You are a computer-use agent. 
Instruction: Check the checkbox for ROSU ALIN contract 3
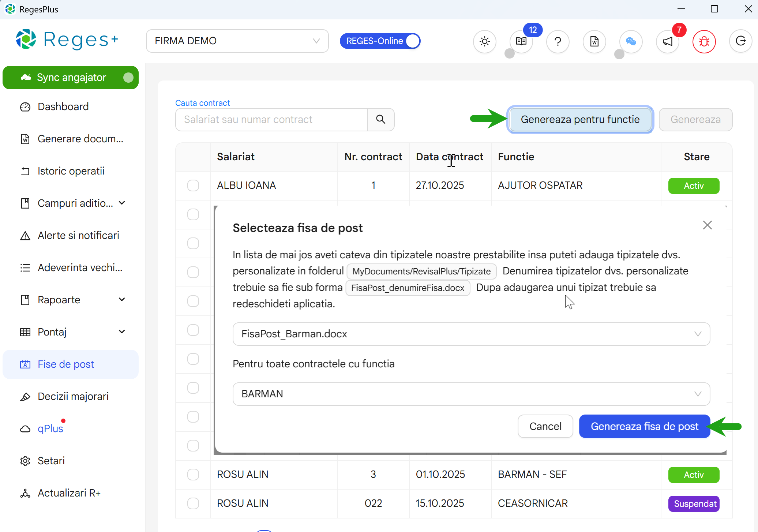(x=193, y=474)
